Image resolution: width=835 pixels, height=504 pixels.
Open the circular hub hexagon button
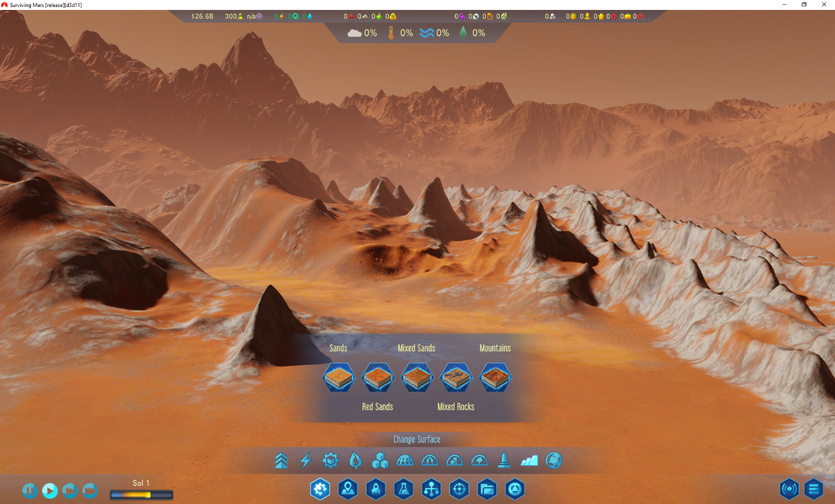(515, 489)
